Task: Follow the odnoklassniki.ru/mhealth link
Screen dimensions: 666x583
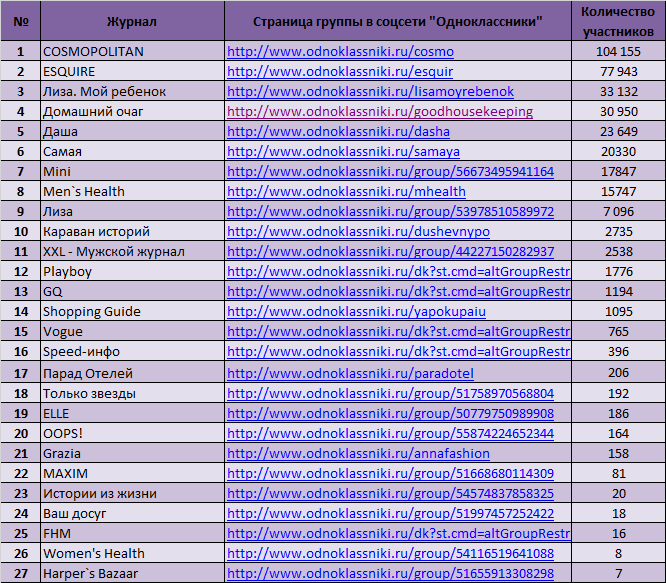Action: tap(346, 192)
